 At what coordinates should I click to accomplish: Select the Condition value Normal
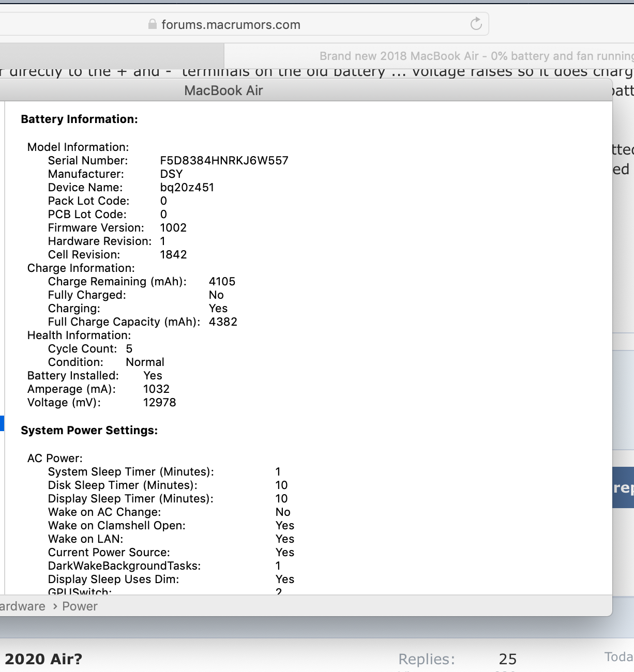pyautogui.click(x=145, y=362)
